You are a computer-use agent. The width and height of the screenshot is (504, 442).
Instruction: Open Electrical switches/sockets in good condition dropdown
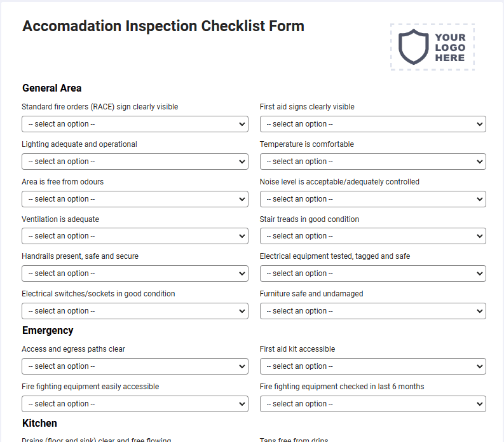(135, 311)
